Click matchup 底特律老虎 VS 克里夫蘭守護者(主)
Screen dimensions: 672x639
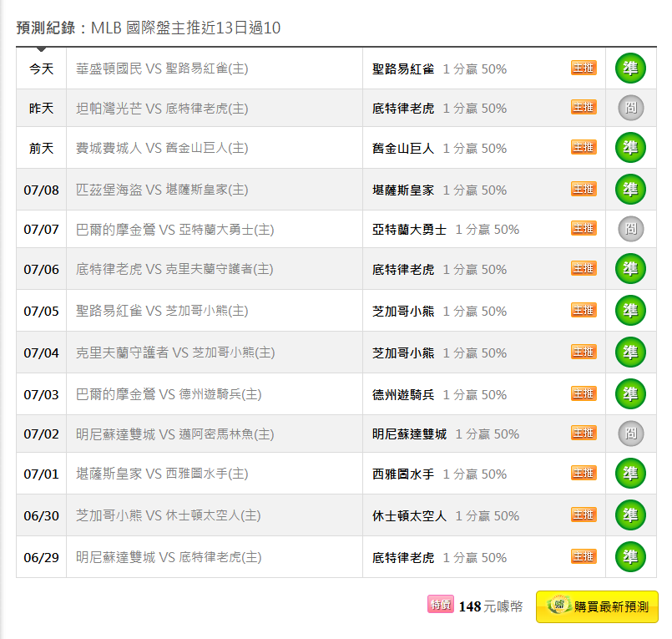click(x=174, y=269)
